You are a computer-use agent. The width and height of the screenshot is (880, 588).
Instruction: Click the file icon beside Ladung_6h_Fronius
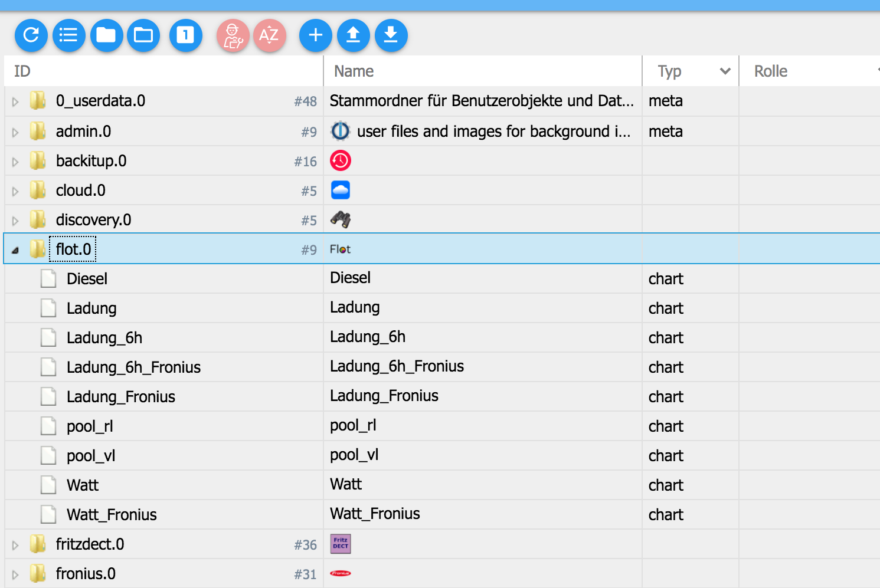pos(48,367)
